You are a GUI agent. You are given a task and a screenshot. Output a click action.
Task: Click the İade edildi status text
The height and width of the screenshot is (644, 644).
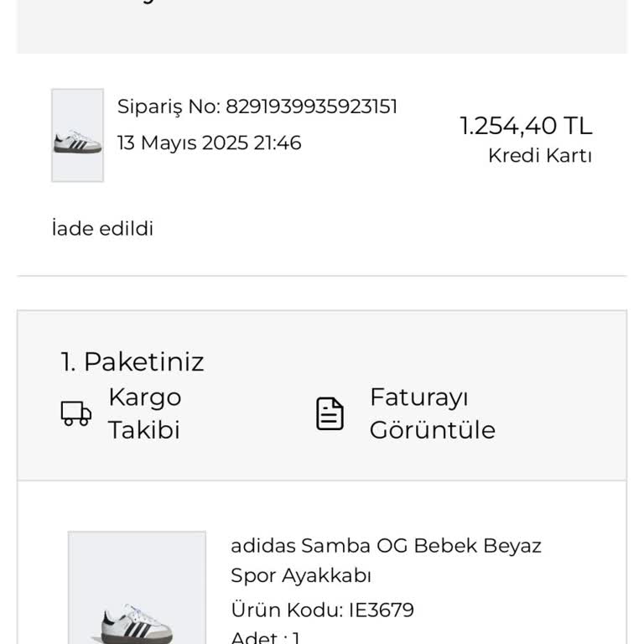(x=102, y=229)
